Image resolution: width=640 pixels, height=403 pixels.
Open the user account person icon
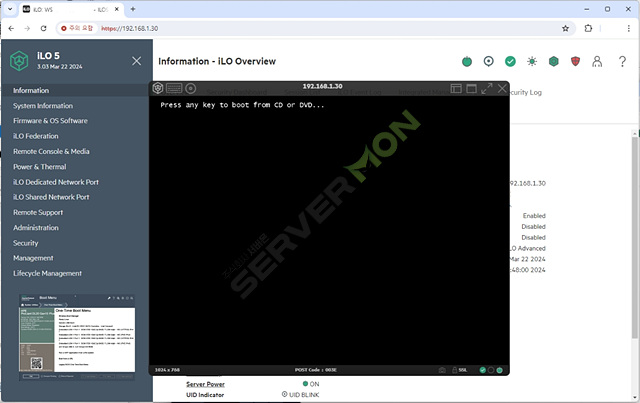pyautogui.click(x=597, y=61)
